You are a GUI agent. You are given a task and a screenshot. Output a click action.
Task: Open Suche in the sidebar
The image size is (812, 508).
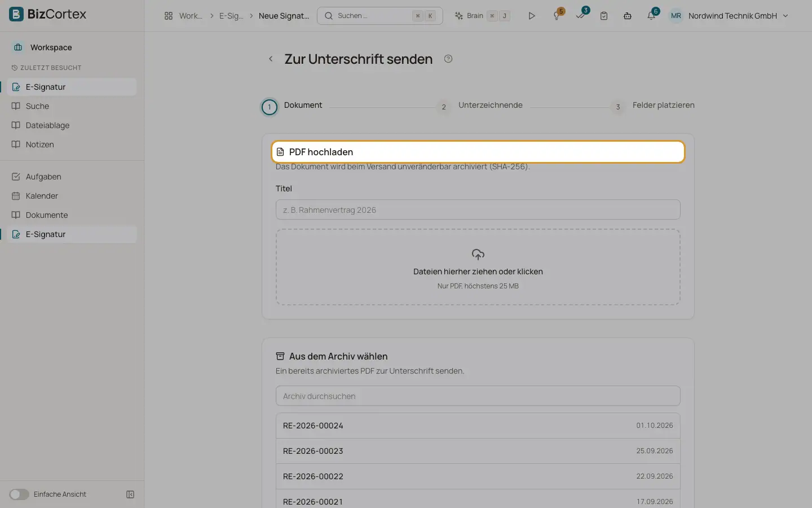click(x=72, y=106)
